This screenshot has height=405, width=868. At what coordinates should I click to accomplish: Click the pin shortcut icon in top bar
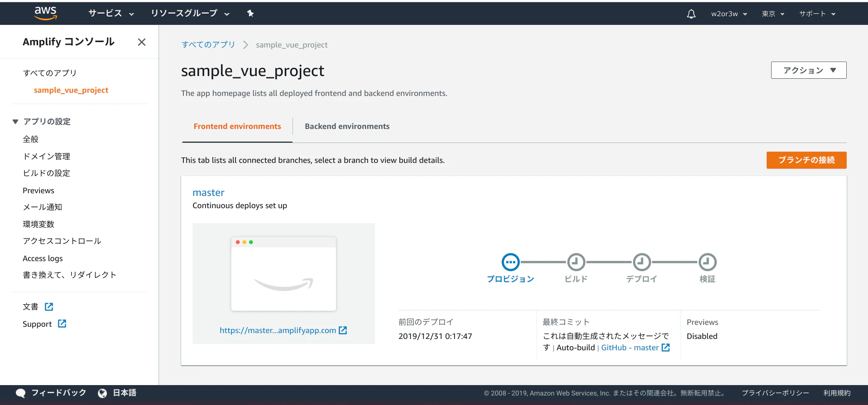click(250, 14)
